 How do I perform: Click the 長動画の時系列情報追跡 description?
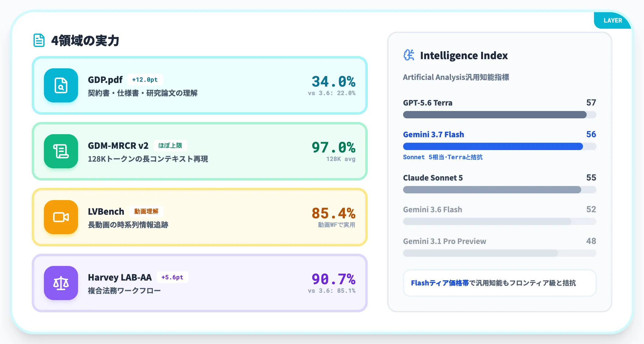[128, 225]
